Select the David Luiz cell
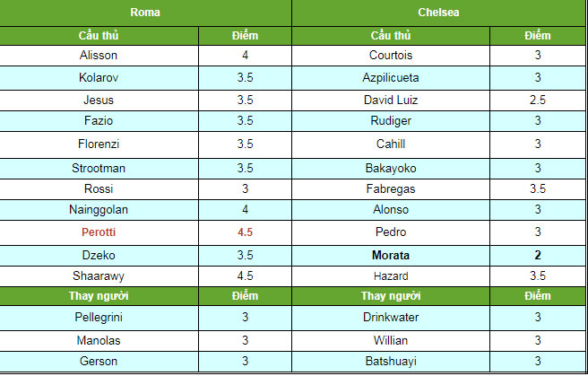The height and width of the screenshot is (376, 588). pyautogui.click(x=391, y=100)
